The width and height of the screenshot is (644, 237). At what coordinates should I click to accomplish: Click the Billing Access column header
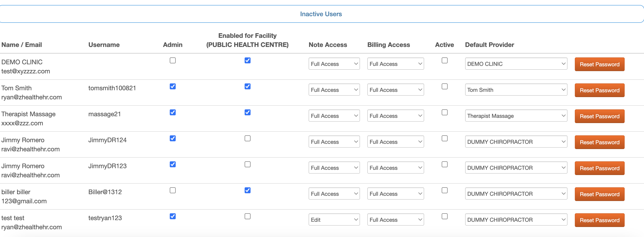388,45
